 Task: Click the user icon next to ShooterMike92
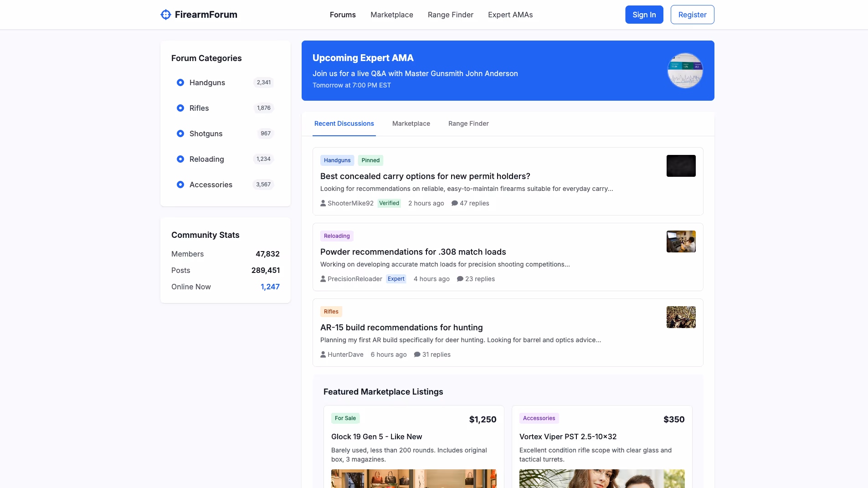[x=323, y=203]
